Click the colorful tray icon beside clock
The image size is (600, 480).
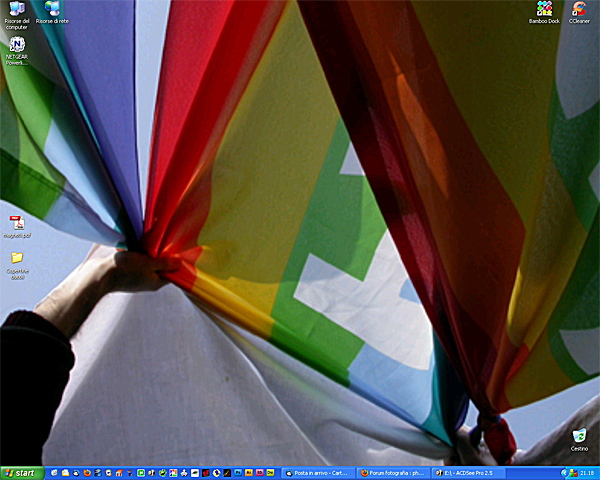click(573, 472)
